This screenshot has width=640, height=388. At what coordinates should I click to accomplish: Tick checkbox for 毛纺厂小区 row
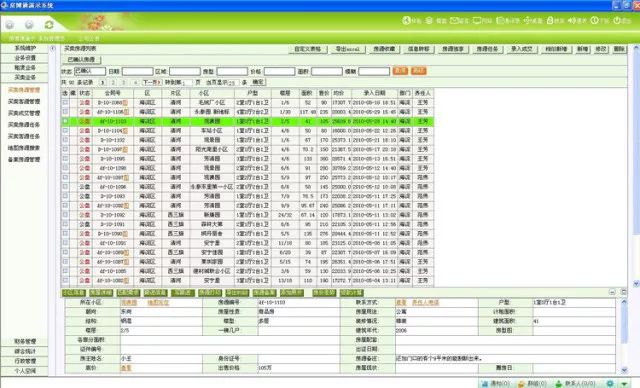[x=65, y=102]
